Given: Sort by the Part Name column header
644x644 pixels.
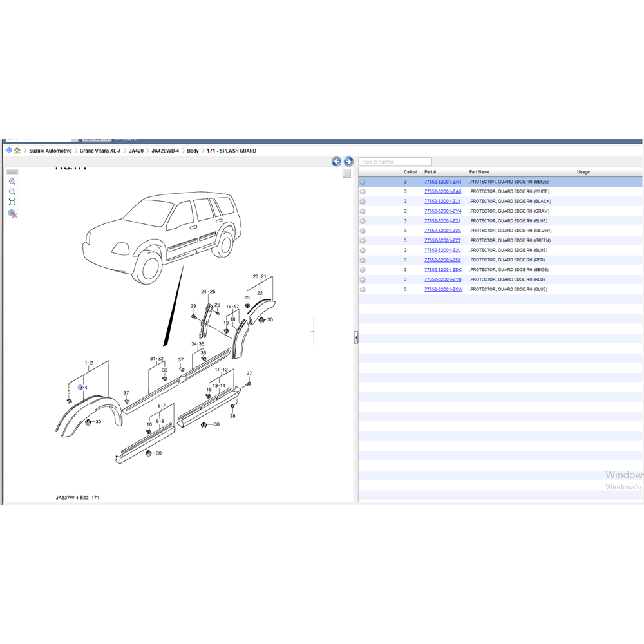Looking at the screenshot, I should (479, 172).
